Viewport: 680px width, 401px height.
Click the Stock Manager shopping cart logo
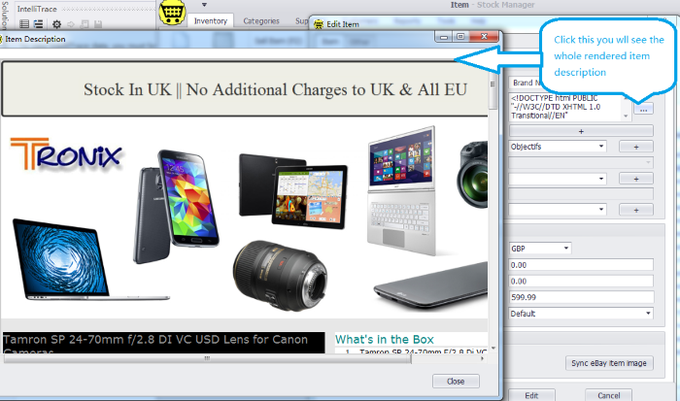pos(172,12)
